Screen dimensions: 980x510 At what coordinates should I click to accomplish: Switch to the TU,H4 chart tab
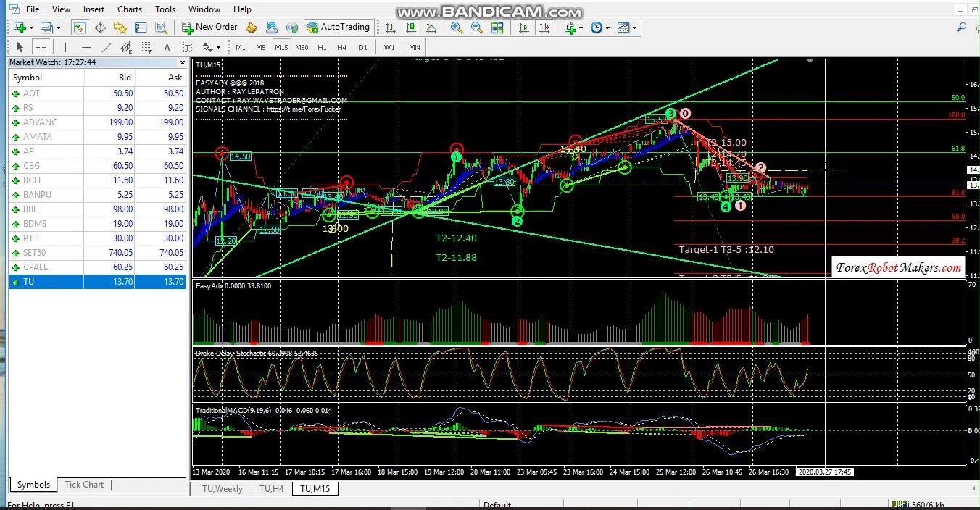[272, 489]
